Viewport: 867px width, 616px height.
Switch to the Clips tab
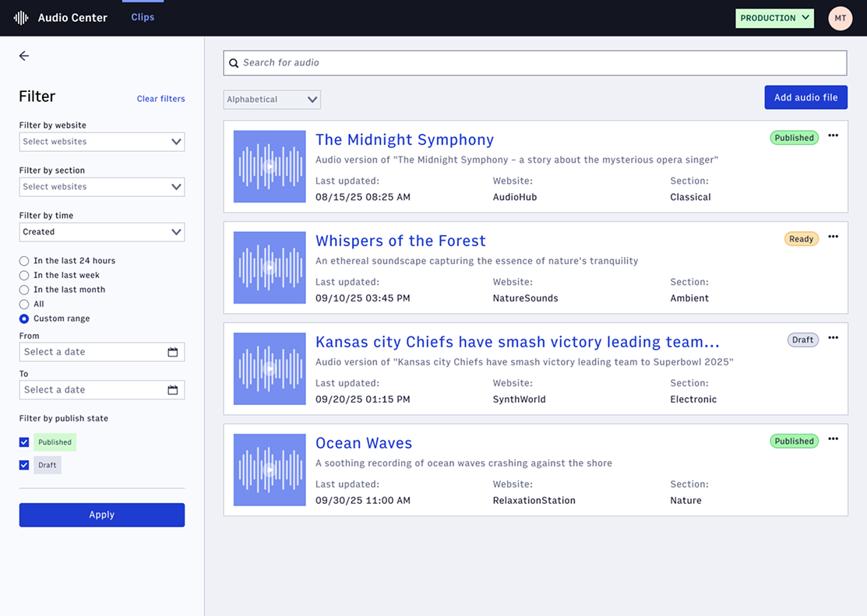[x=143, y=17]
